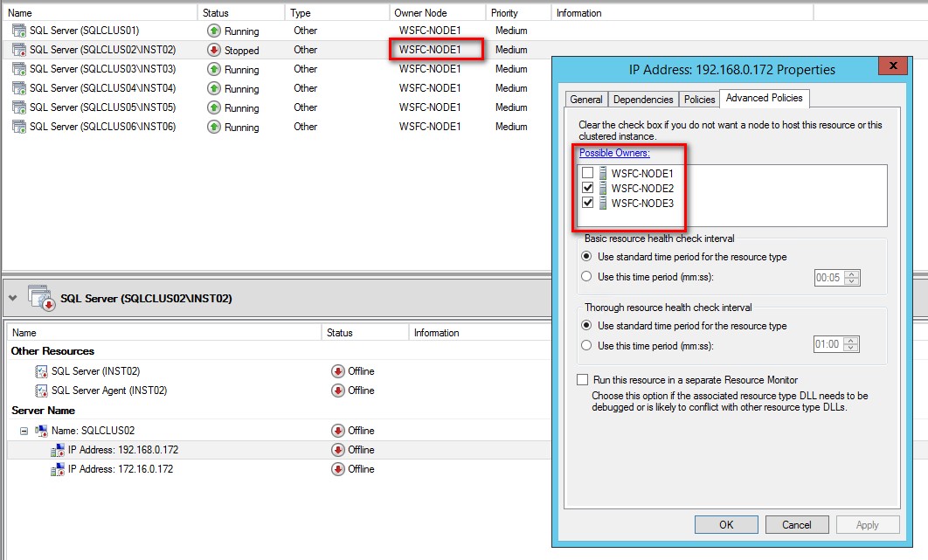
Task: Click the basic health check time field showing 00:05
Action: pos(829,278)
